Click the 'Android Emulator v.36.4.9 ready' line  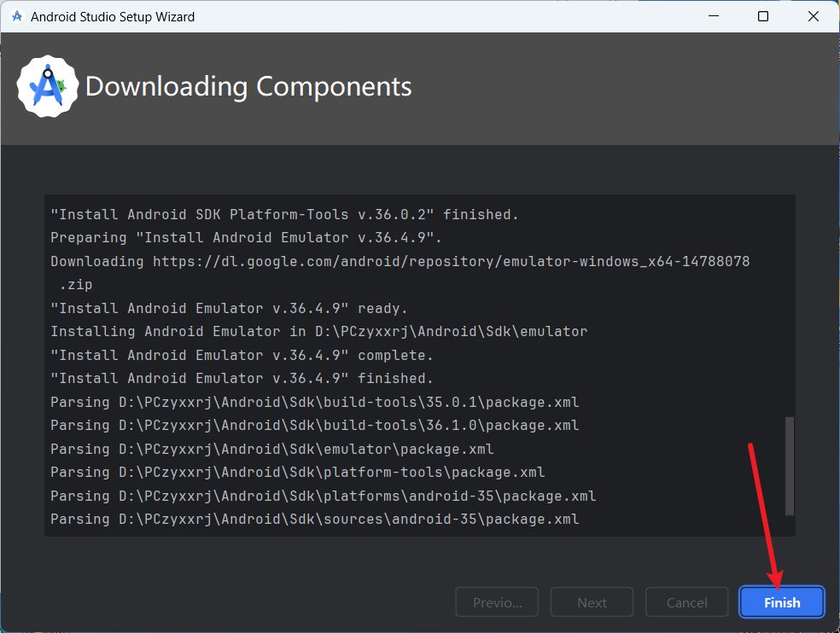click(x=229, y=309)
